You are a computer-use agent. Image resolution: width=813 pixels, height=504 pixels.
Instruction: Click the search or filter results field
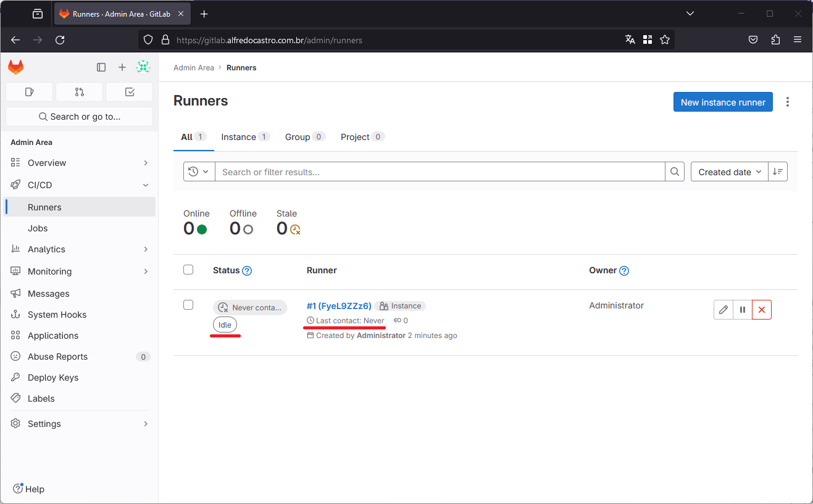(440, 172)
